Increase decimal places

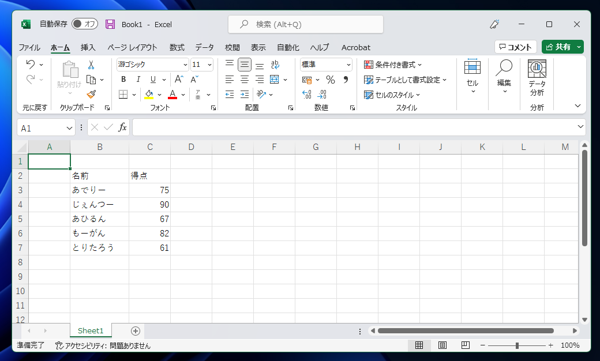coord(307,94)
